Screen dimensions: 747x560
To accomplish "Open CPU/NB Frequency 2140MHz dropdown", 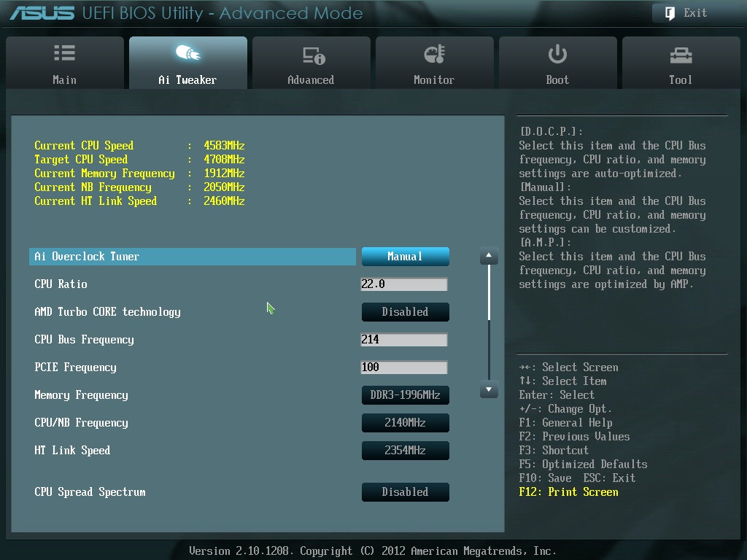I will 406,422.
